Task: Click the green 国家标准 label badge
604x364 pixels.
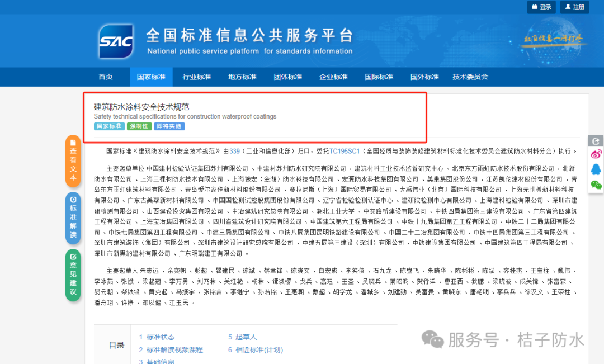Action: click(x=109, y=126)
